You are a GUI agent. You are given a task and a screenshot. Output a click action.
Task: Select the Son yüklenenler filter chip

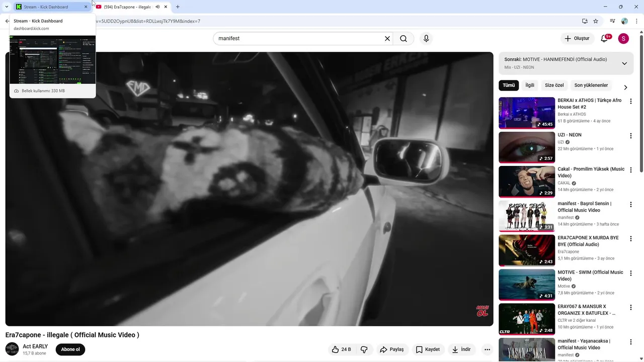591,85
